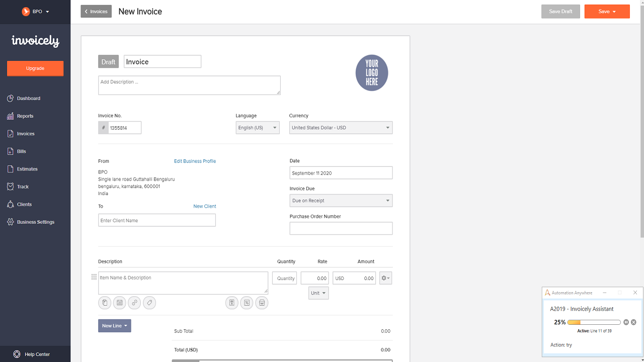This screenshot has width=644, height=362.
Task: Pause the Invoicely Assistant bot run
Action: 626,322
